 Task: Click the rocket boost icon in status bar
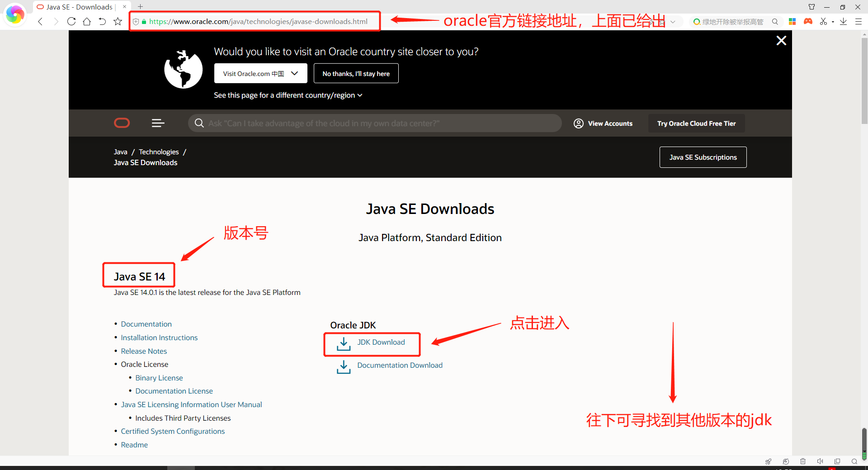[769, 461]
